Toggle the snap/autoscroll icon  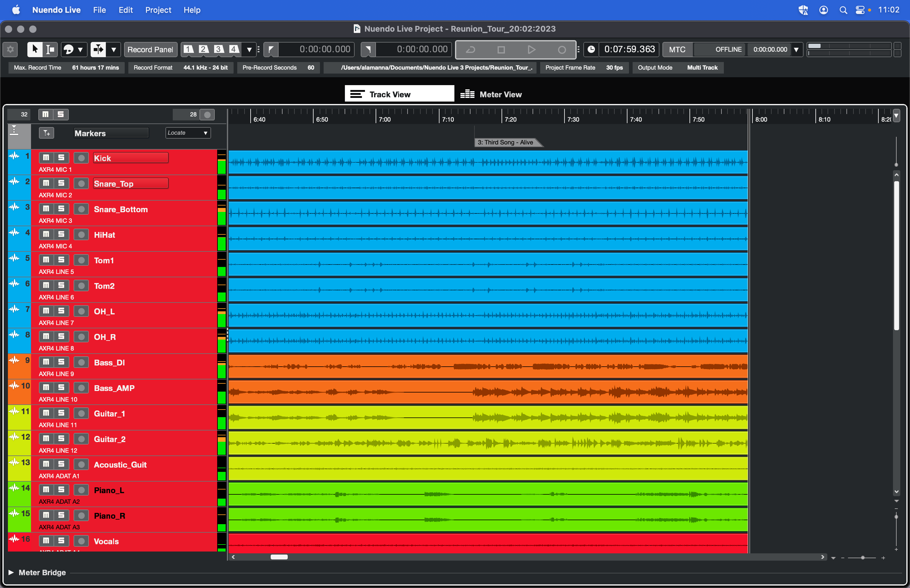98,49
